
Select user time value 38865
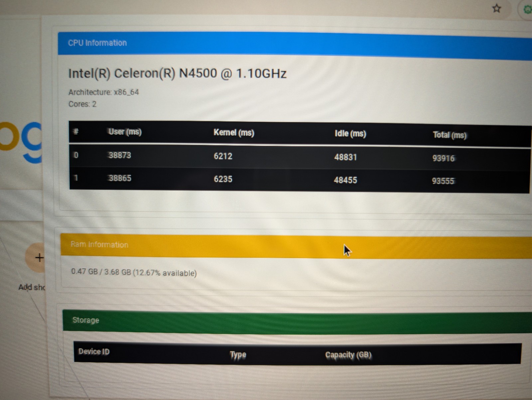(119, 178)
